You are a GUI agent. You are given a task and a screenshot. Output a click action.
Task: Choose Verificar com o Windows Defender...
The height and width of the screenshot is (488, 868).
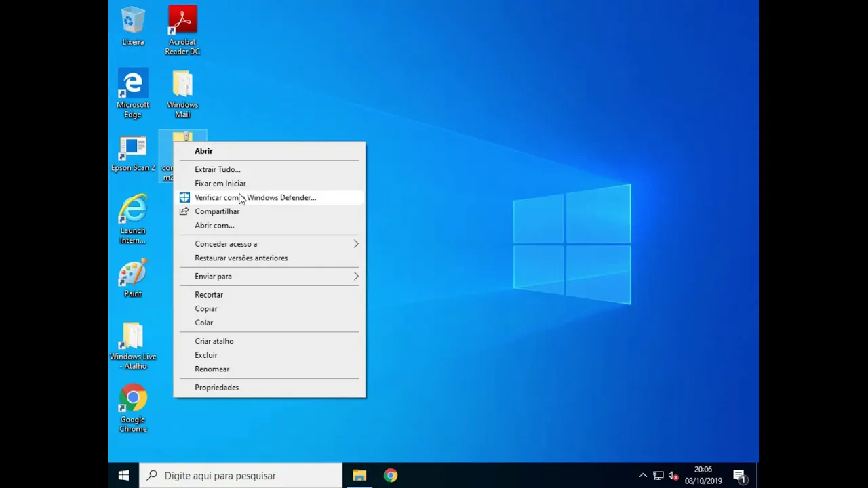pyautogui.click(x=269, y=198)
